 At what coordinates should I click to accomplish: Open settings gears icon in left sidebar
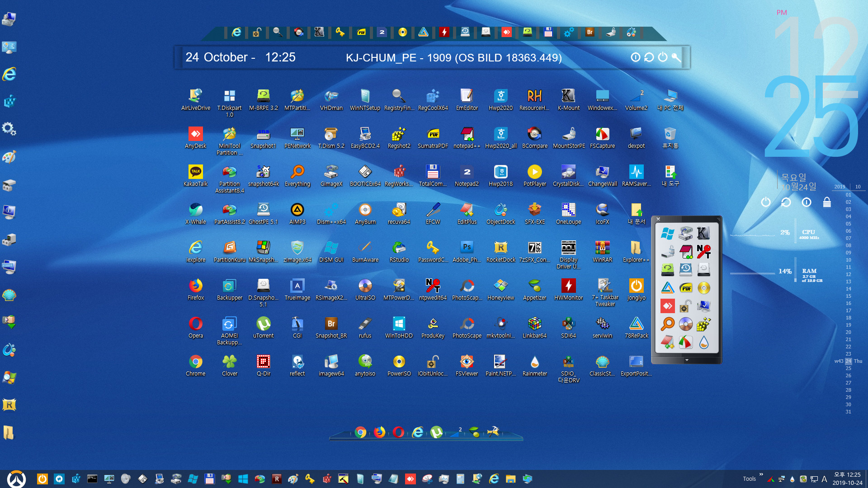tap(9, 129)
